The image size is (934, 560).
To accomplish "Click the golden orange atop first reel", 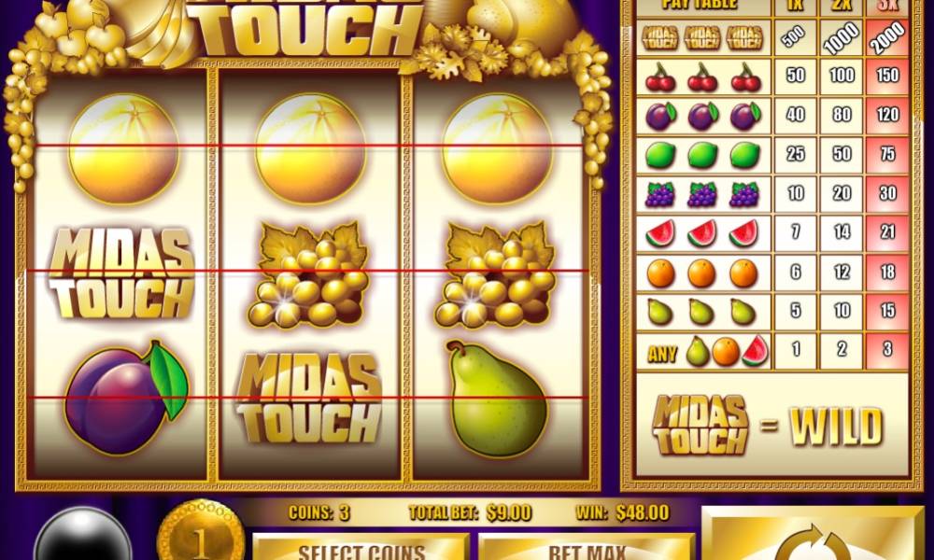I will [123, 148].
